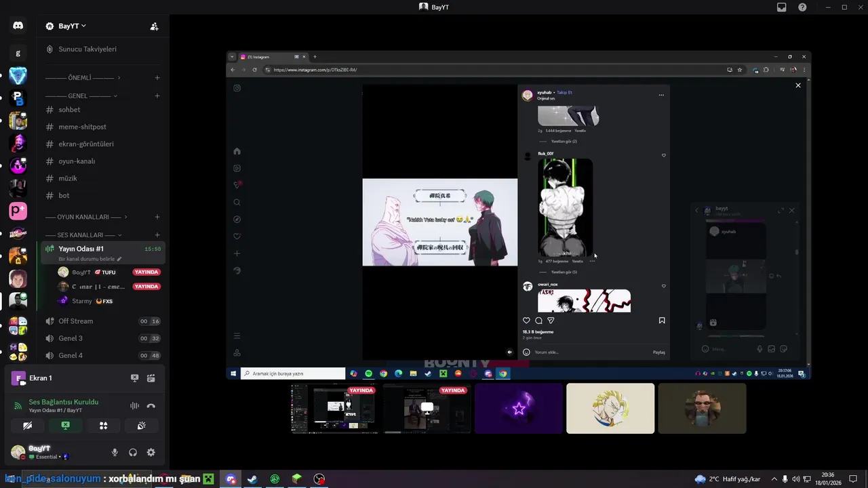This screenshot has width=868, height=488.
Task: Select the BayYT TUFU voice participant row
Action: (108, 272)
